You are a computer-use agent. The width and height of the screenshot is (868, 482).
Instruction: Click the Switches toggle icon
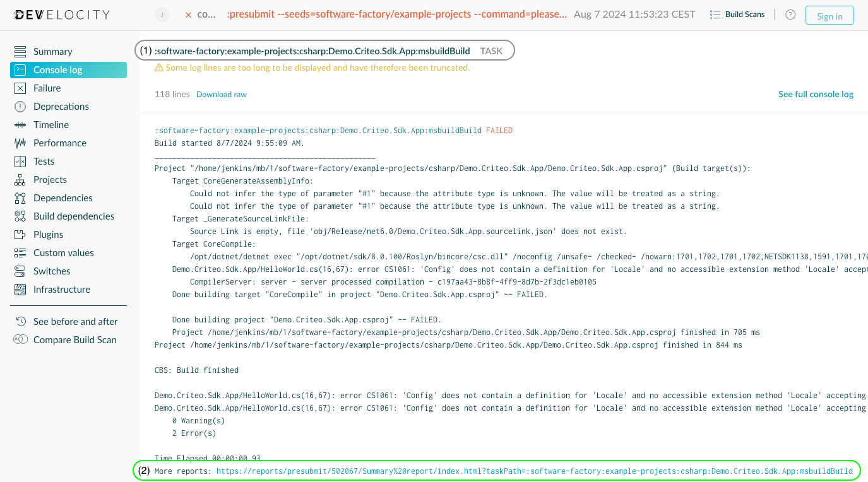click(20, 271)
